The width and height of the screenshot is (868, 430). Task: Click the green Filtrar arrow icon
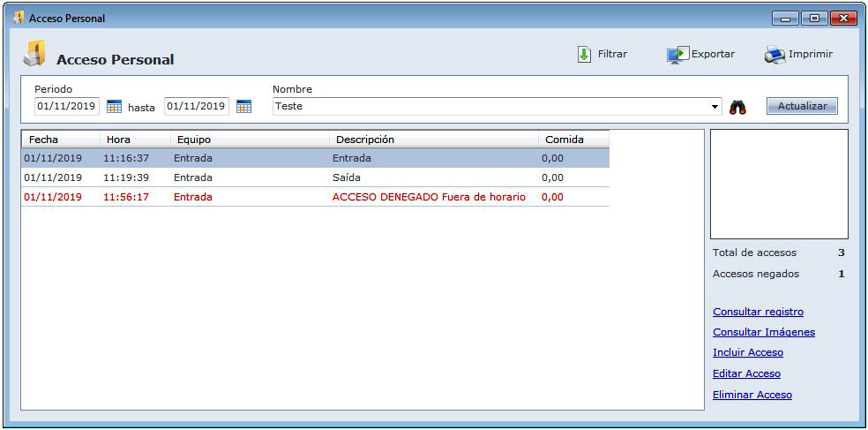tap(584, 55)
